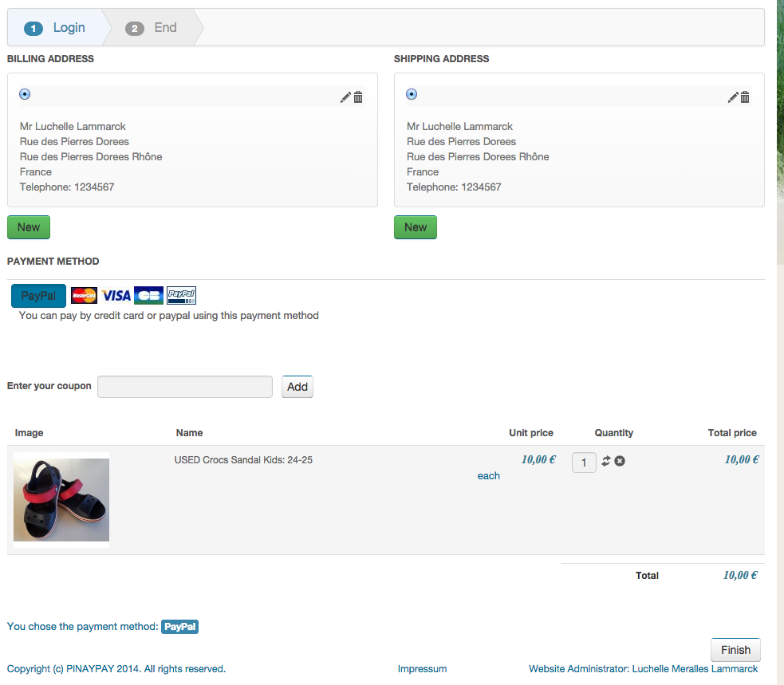Remove the Crocs Sandal item from cart

pyautogui.click(x=620, y=461)
